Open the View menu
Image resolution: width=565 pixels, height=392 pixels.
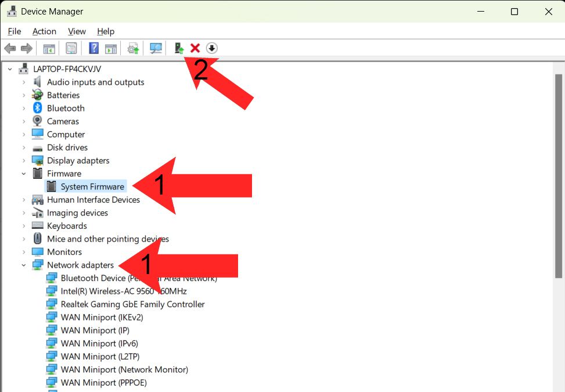pyautogui.click(x=77, y=31)
